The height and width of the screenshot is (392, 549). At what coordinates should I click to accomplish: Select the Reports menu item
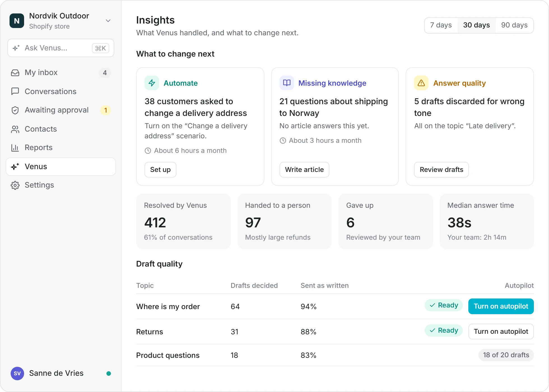coord(61,148)
